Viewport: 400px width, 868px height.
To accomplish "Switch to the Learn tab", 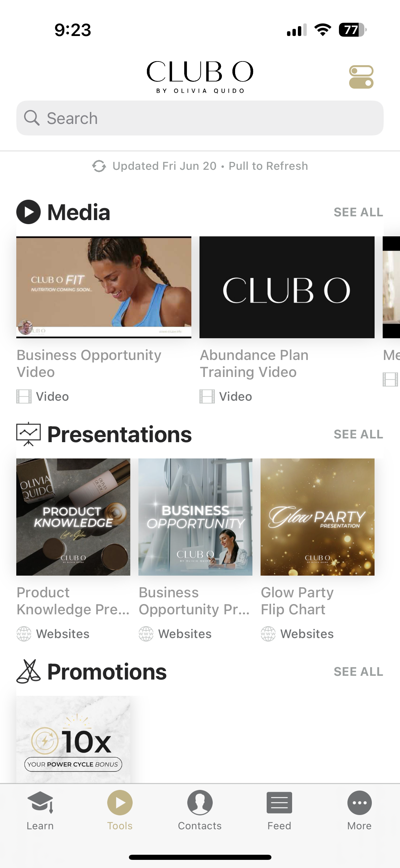I will [x=40, y=811].
